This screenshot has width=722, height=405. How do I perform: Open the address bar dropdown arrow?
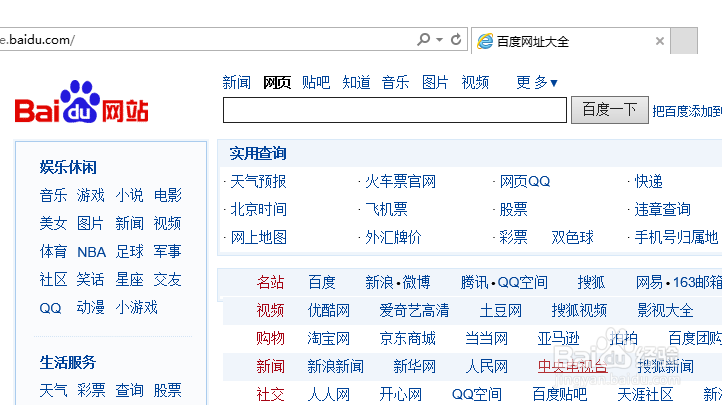(x=440, y=40)
